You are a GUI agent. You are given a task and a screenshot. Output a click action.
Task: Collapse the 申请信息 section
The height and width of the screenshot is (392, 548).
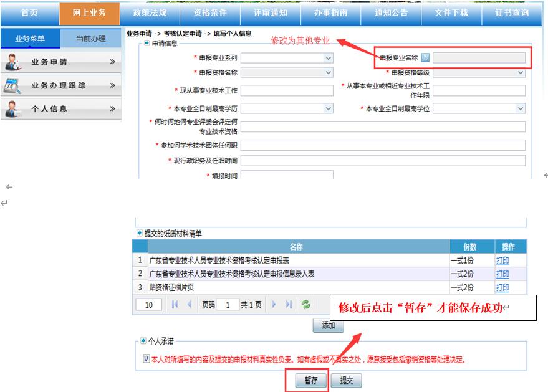tap(147, 44)
